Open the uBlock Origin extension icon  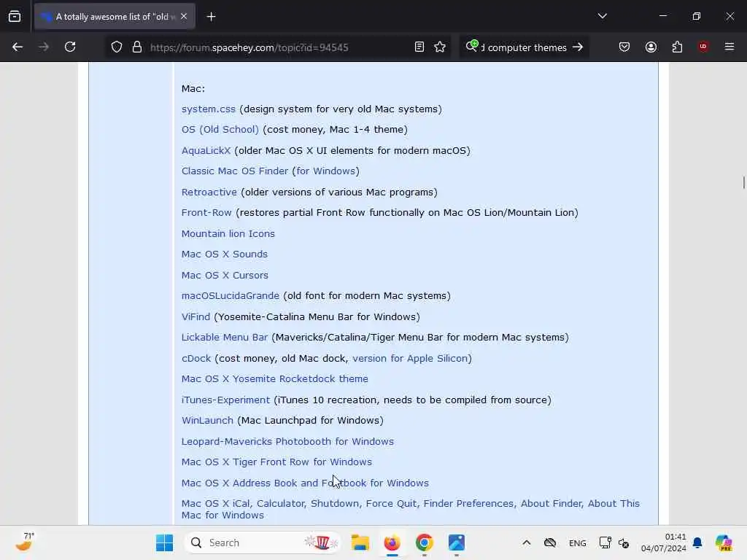coord(703,47)
